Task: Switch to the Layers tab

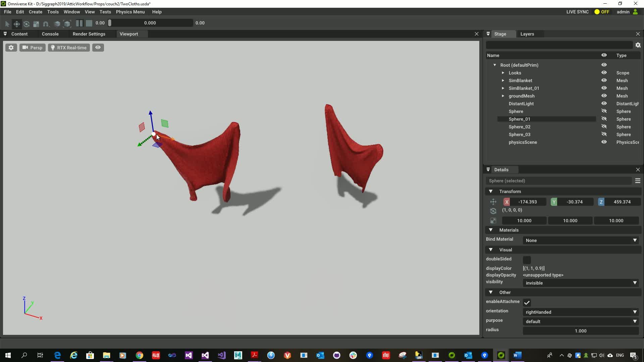Action: (527, 34)
